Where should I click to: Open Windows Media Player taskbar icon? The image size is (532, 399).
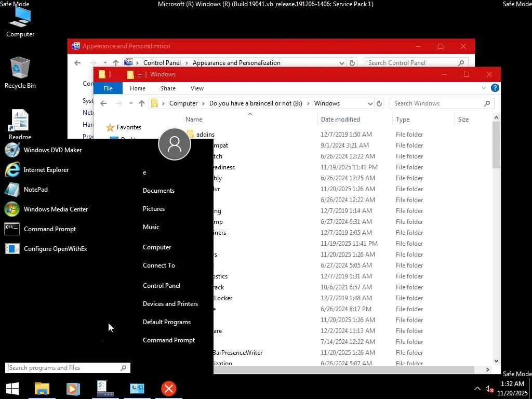(73, 389)
